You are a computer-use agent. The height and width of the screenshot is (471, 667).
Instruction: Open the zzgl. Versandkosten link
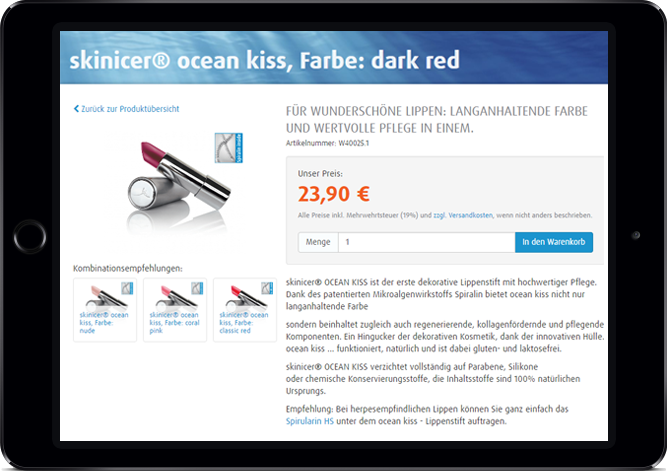pyautogui.click(x=463, y=215)
